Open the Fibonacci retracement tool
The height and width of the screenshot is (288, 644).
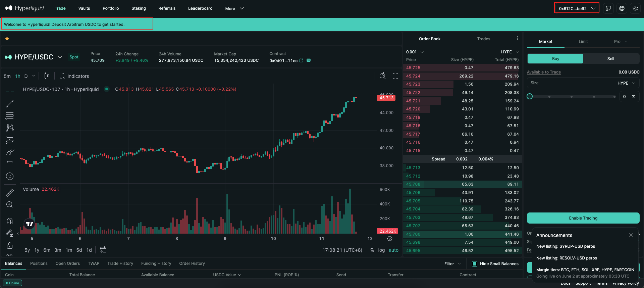[x=10, y=116]
